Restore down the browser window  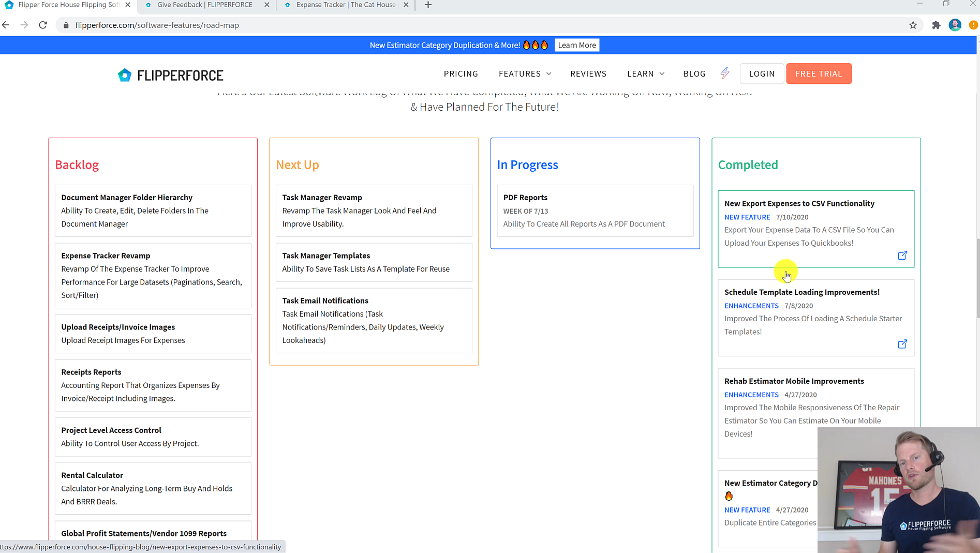pos(946,4)
